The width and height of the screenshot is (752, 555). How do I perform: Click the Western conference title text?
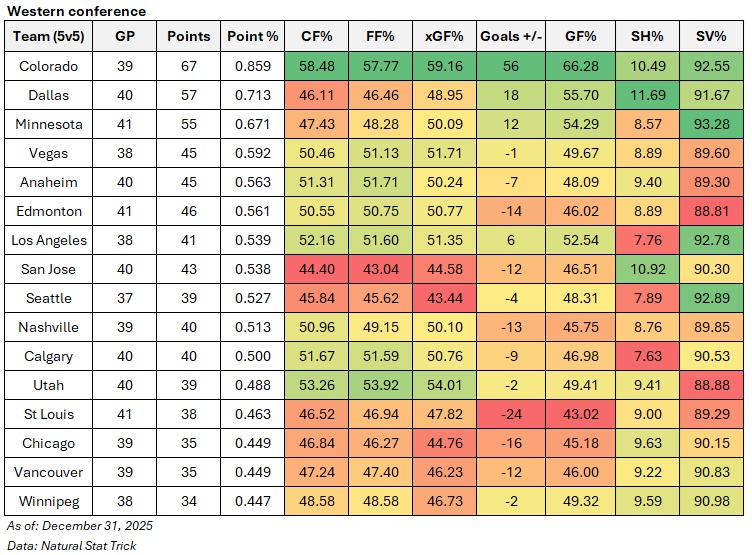pyautogui.click(x=76, y=11)
